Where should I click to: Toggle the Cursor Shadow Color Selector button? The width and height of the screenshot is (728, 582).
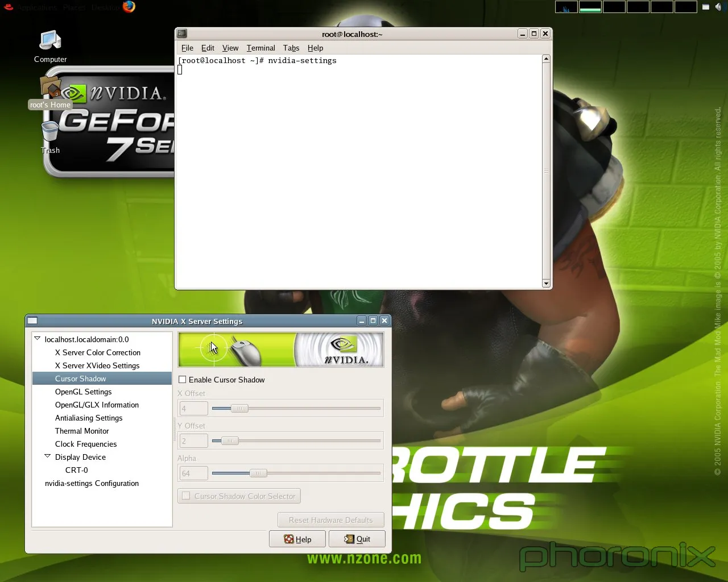(239, 496)
